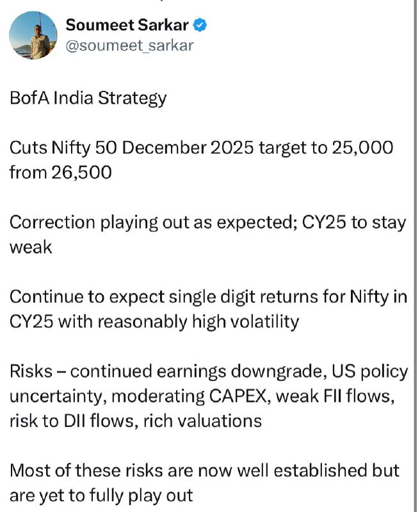
Task: Click the "are yet to fully play out" line
Action: 101,495
